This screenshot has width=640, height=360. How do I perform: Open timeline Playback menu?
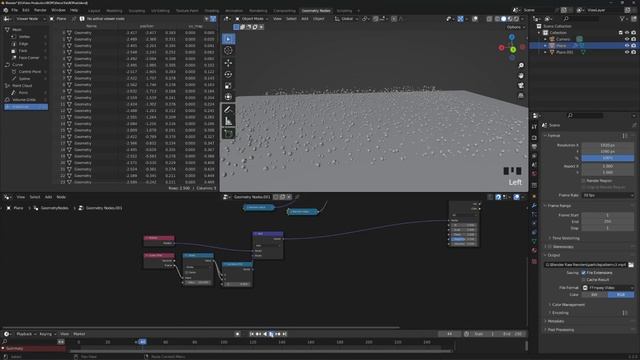pos(26,334)
